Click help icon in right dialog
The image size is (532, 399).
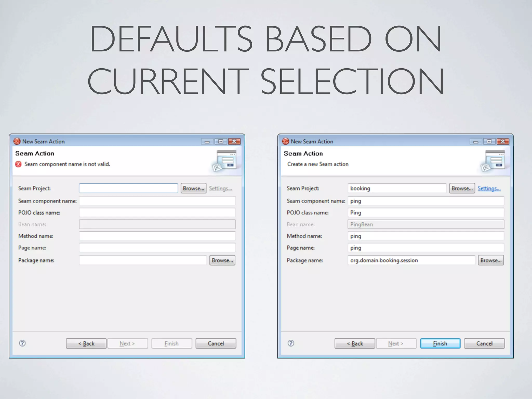pyautogui.click(x=291, y=343)
